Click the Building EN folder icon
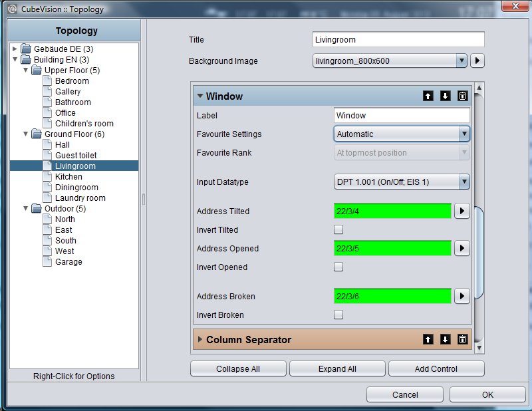 point(26,59)
